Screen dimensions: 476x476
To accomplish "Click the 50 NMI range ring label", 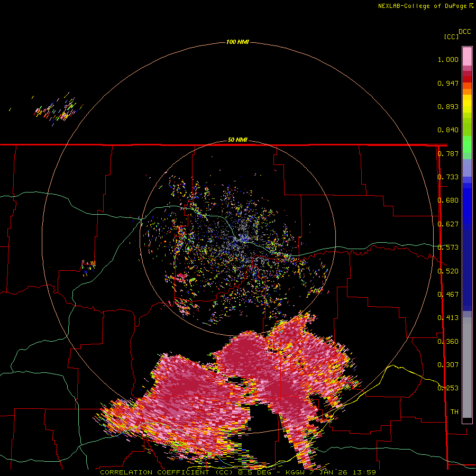I will tap(237, 140).
